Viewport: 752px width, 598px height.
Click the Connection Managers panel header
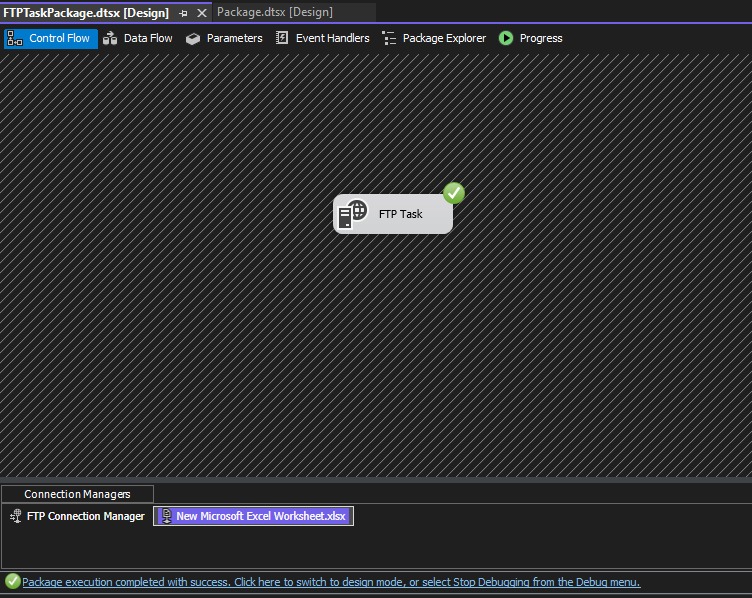coord(77,494)
